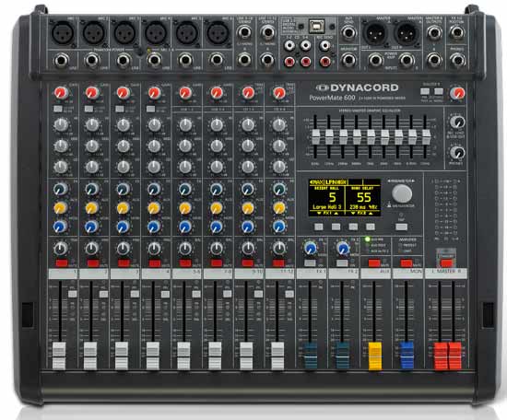
Task: Click the left MASTER A XLR output
Action: tap(375, 33)
